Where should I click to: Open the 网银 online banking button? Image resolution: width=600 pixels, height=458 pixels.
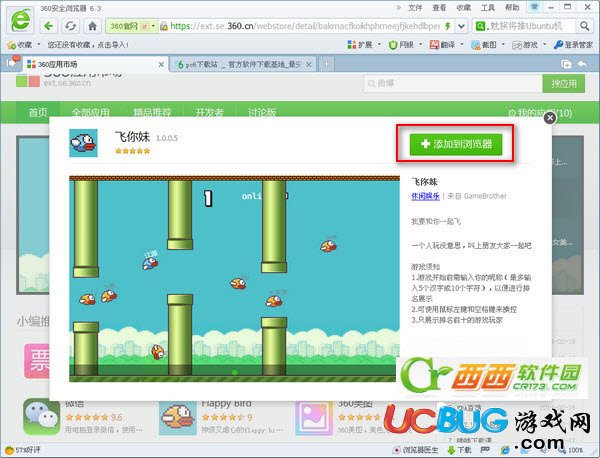click(x=401, y=45)
